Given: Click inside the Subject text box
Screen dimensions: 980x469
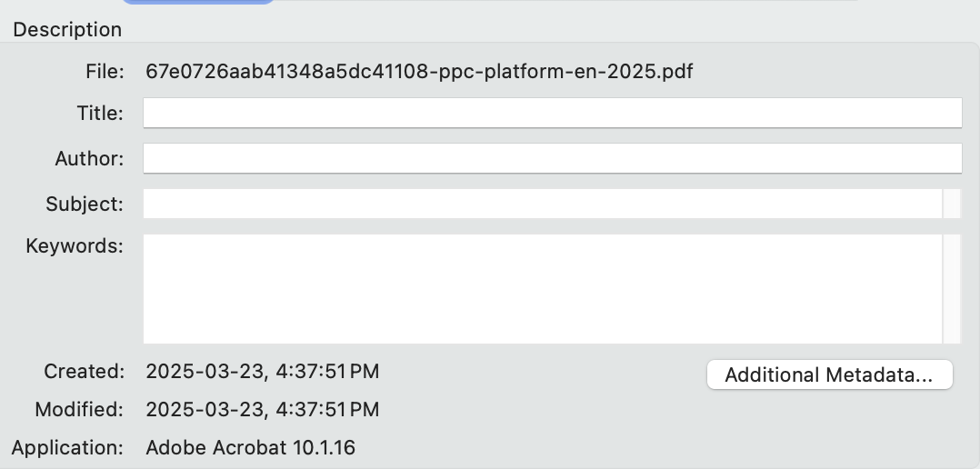Looking at the screenshot, I should (542, 204).
